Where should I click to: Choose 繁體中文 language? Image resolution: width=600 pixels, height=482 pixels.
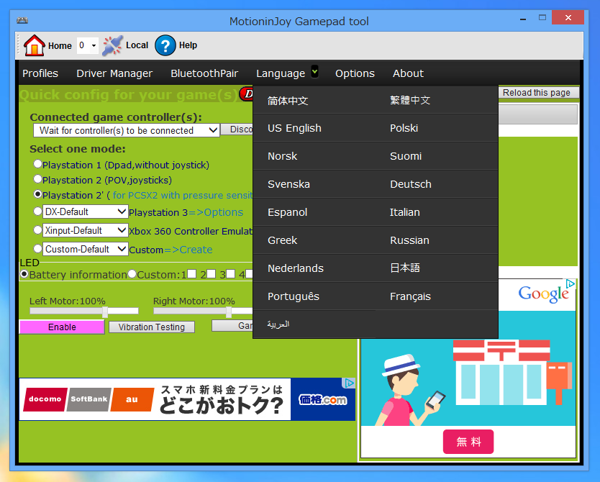point(410,100)
